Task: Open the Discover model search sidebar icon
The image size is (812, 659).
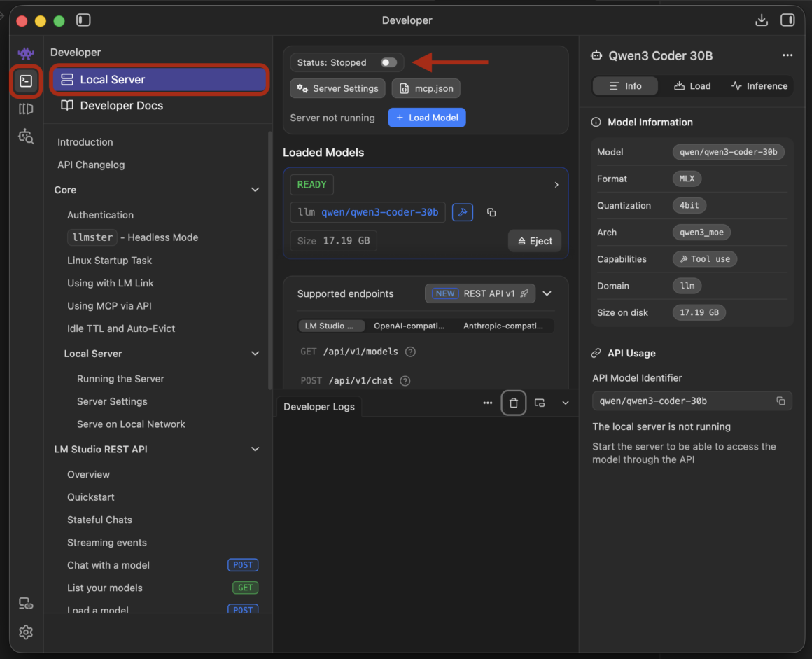Action: pyautogui.click(x=26, y=137)
